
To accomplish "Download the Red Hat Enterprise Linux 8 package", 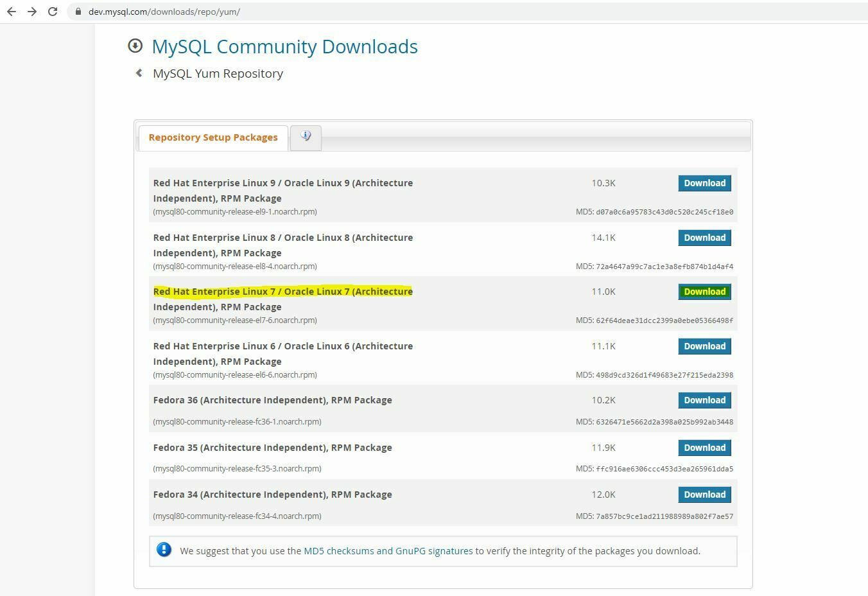I will point(704,238).
